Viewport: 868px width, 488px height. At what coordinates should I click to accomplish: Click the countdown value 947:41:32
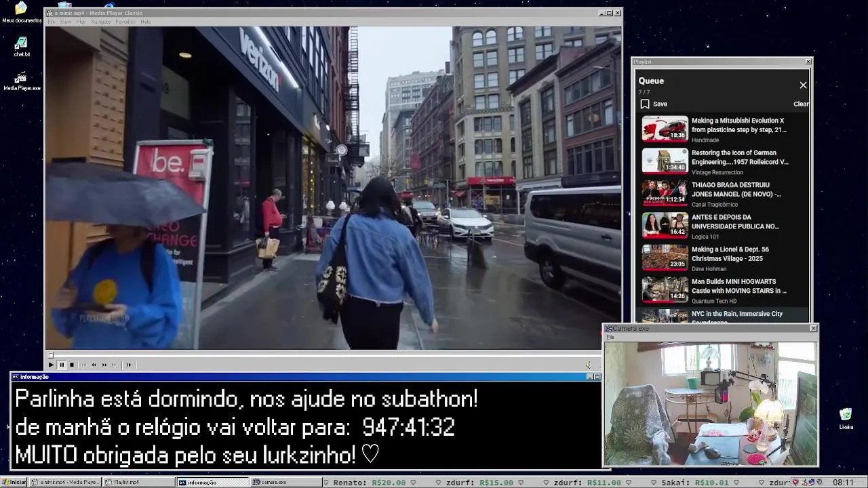pos(408,427)
